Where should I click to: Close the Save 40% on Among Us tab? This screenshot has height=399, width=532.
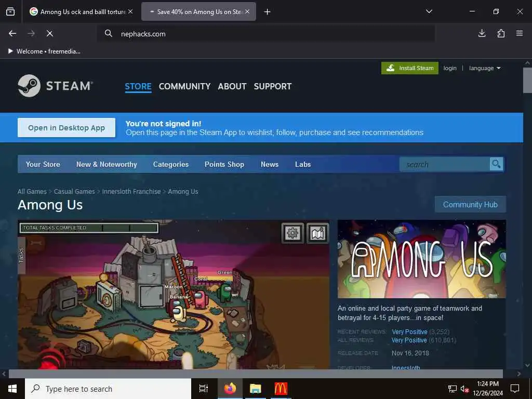click(x=247, y=11)
